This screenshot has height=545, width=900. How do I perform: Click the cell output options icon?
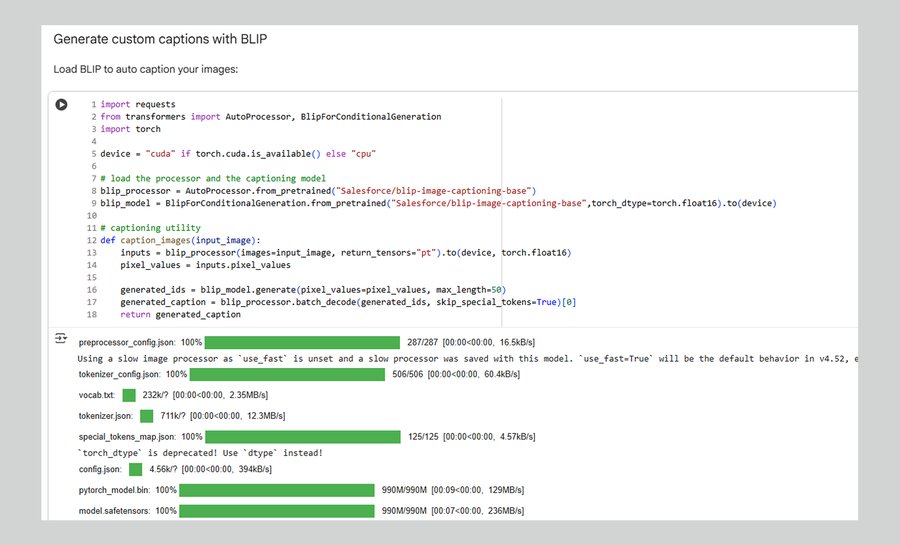pyautogui.click(x=61, y=339)
